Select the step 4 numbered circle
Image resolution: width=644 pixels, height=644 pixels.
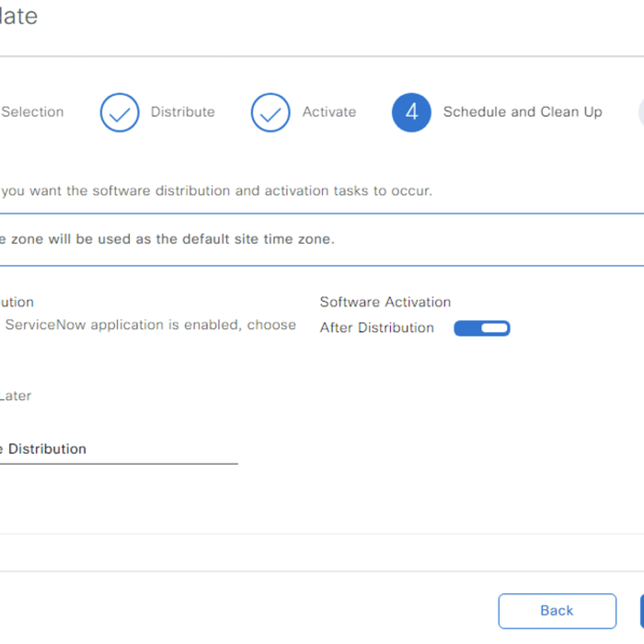pyautogui.click(x=411, y=112)
